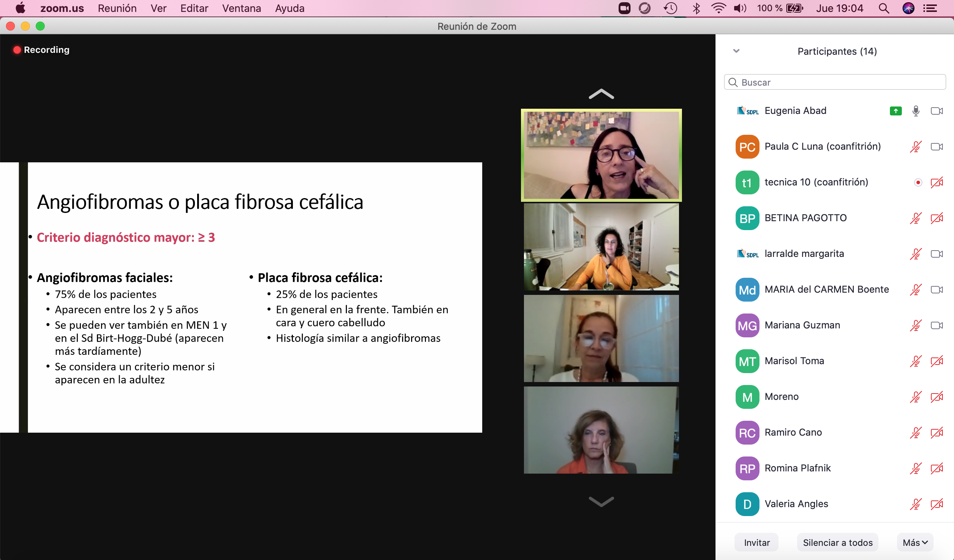954x560 pixels.
Task: Click the Silenciar a todos button
Action: tap(837, 542)
